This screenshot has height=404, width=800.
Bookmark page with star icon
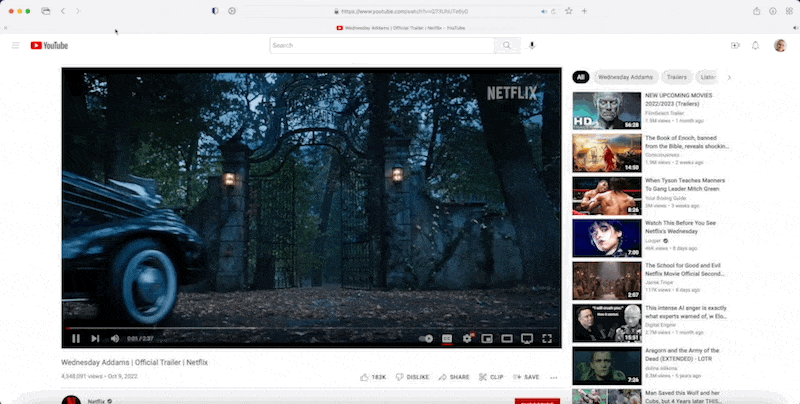point(568,11)
